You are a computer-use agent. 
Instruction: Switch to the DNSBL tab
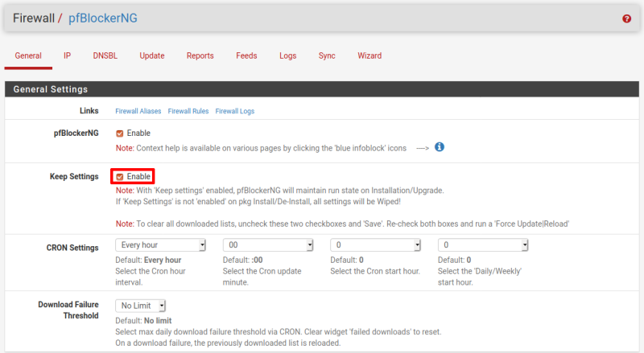click(105, 55)
